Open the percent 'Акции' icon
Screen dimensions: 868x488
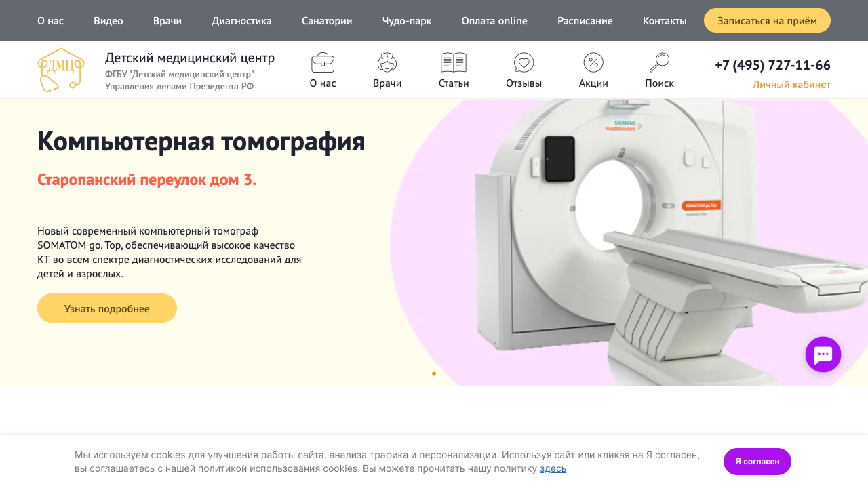(593, 62)
